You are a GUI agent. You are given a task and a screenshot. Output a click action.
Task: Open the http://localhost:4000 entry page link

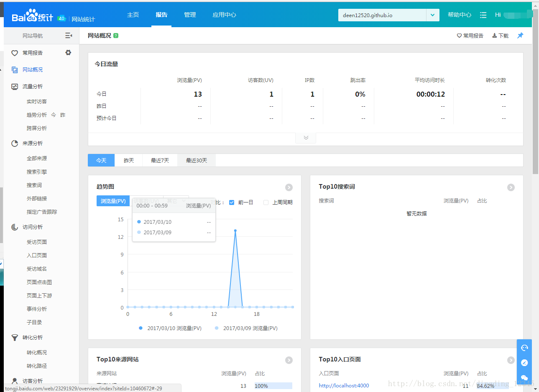pyautogui.click(x=344, y=386)
